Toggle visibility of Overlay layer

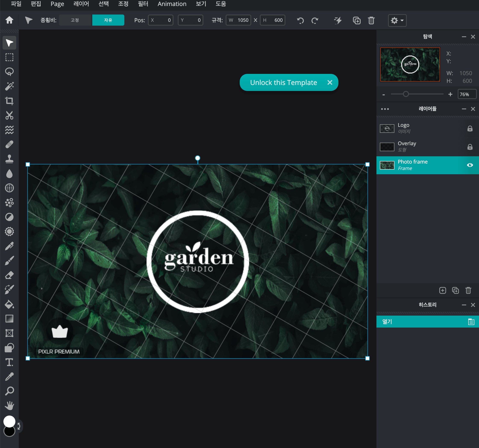point(471,146)
